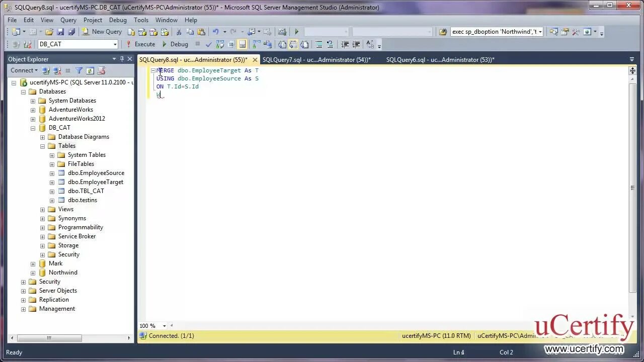Viewport: 644px width, 362px height.
Task: Click the Find in Files icon
Action: pyautogui.click(x=443, y=32)
